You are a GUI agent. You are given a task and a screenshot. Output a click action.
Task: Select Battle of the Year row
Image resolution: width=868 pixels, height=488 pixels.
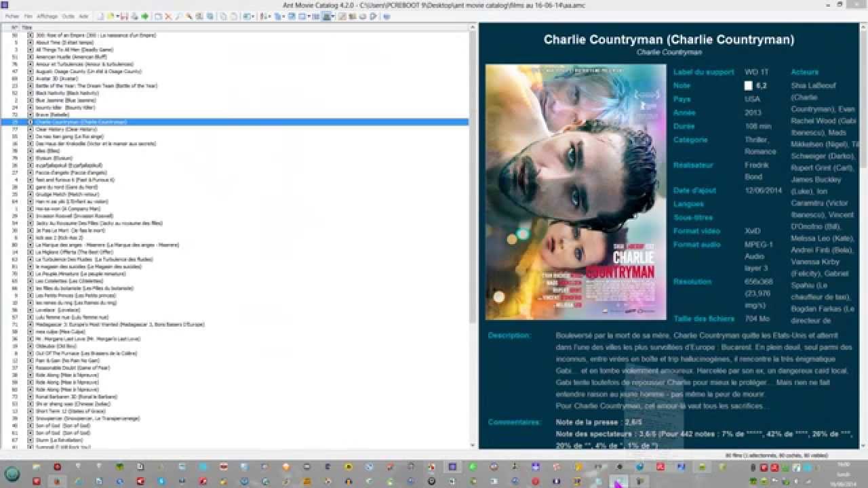[x=235, y=85]
